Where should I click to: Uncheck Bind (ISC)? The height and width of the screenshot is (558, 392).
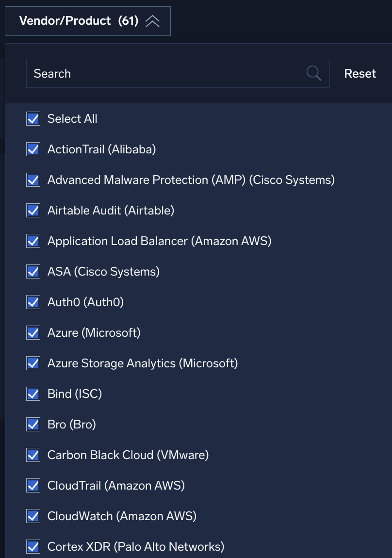(x=33, y=394)
